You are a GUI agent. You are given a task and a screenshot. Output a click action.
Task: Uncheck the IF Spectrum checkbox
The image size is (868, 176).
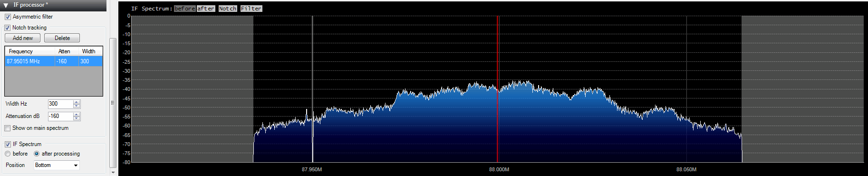coord(8,144)
